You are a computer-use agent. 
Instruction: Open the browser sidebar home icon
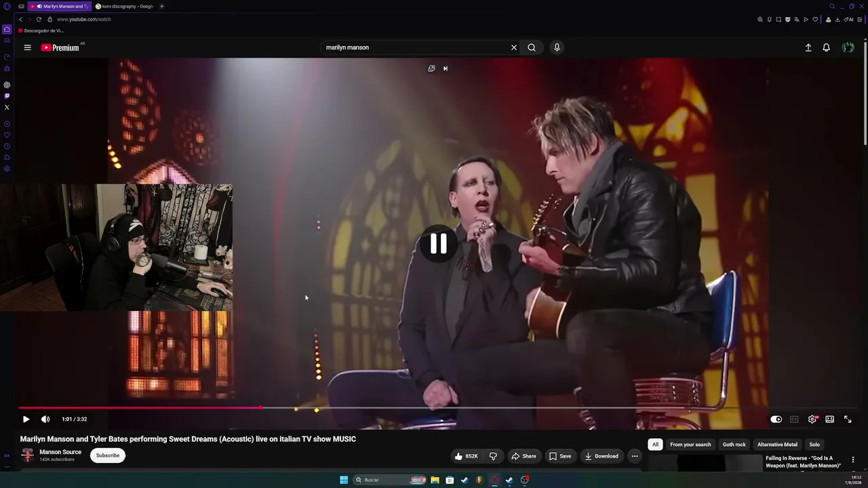(x=7, y=30)
